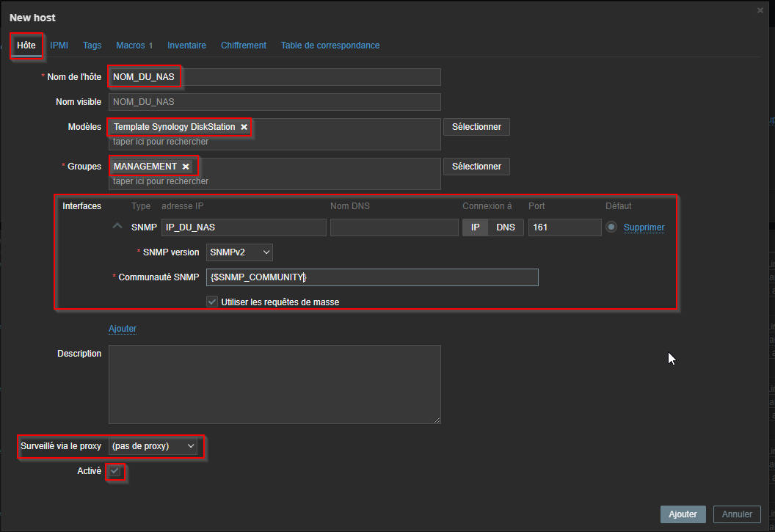The height and width of the screenshot is (532, 775).
Task: Click Supprimer on the SNMP interface
Action: [644, 227]
